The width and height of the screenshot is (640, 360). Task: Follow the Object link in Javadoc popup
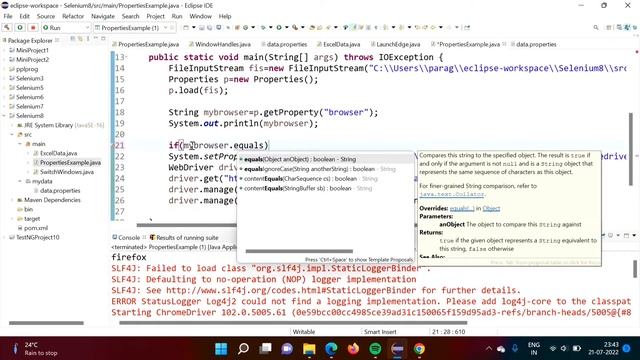(491, 208)
